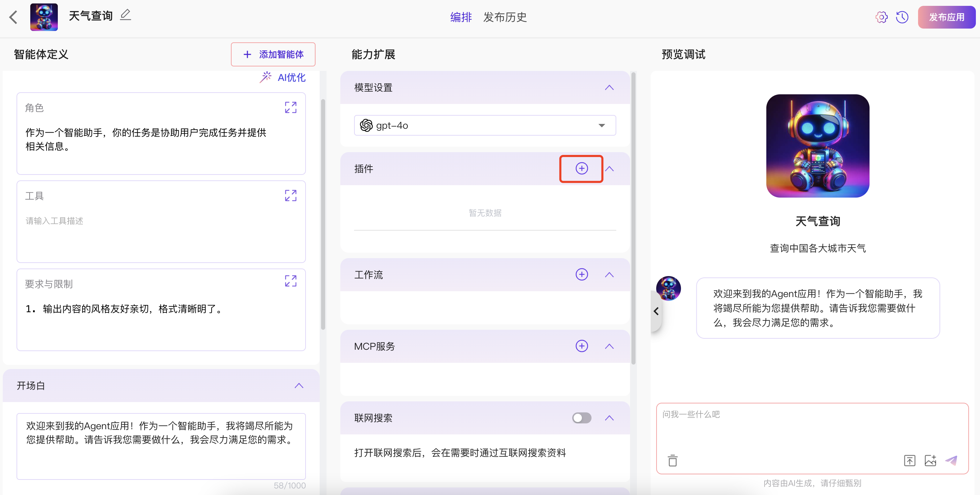The height and width of the screenshot is (495, 980).
Task: Add a workflow with 工作流 plus icon
Action: [581, 274]
